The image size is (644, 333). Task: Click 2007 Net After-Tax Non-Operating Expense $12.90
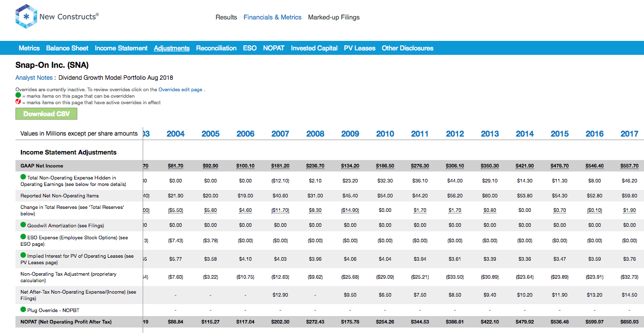coord(280,295)
